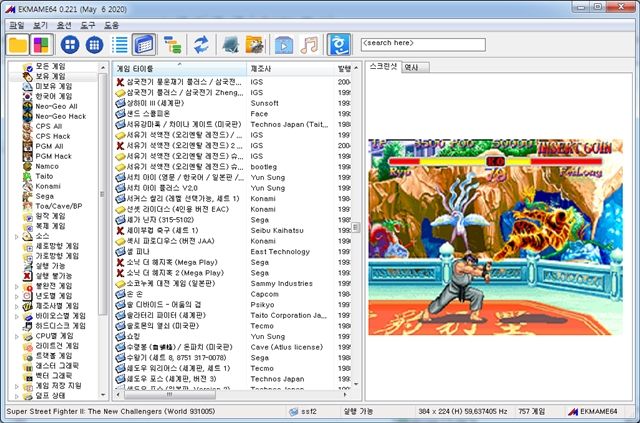Toggle the Korean language (한) icon
Screen dimensions: 640x423
(x=339, y=45)
